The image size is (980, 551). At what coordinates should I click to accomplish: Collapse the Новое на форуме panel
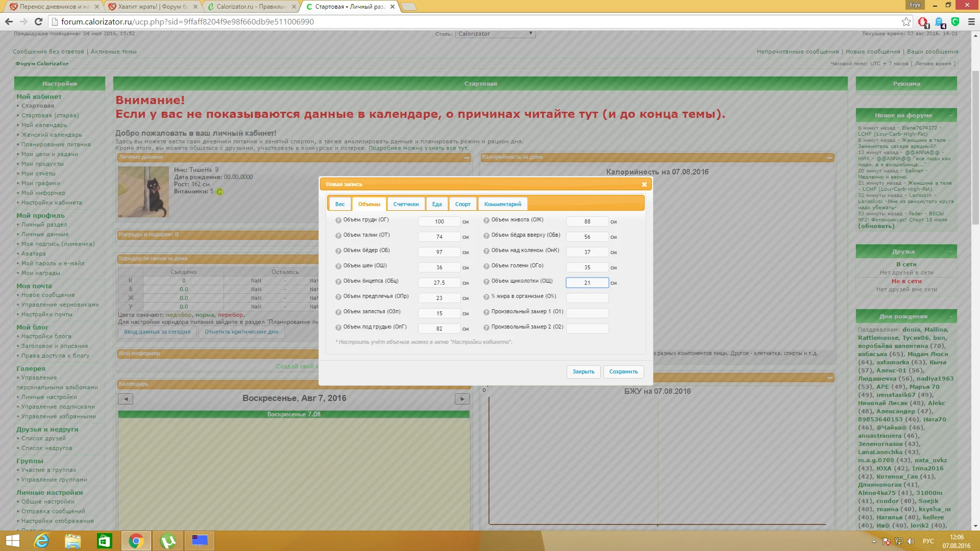[x=951, y=115]
